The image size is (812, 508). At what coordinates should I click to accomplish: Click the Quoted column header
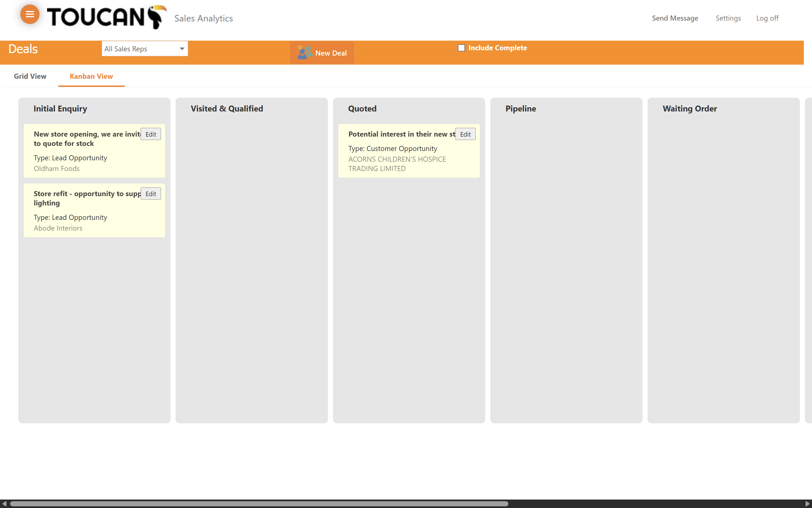click(362, 109)
